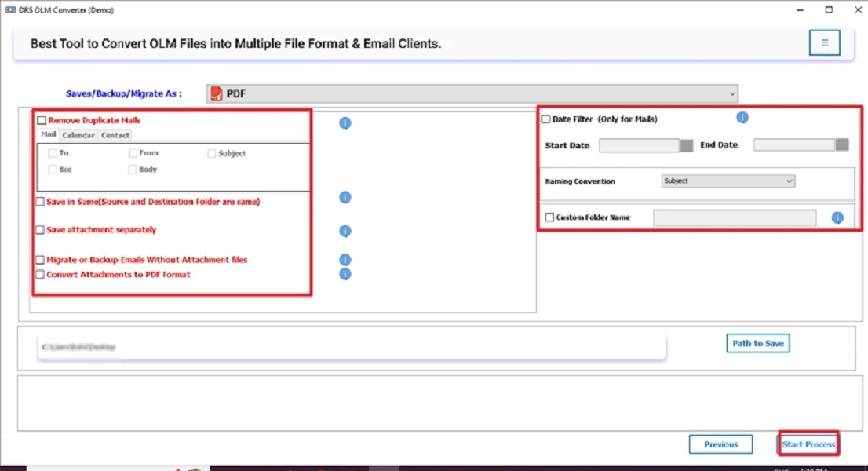Enable the Date Filter for mails
This screenshot has height=471, width=868.
(x=546, y=117)
